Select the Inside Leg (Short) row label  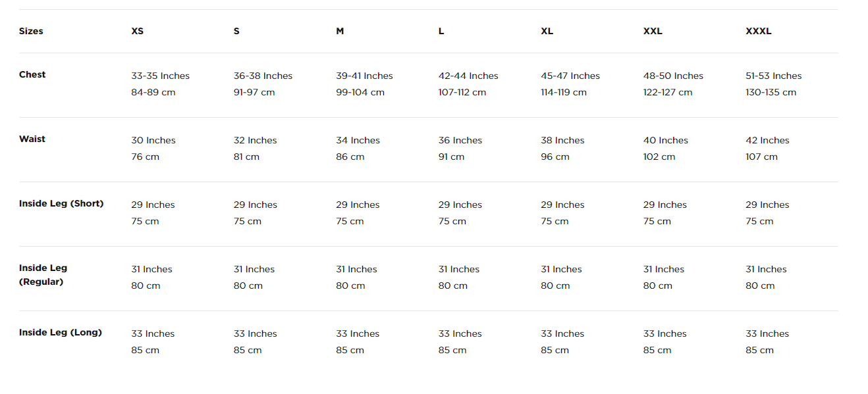(x=61, y=203)
